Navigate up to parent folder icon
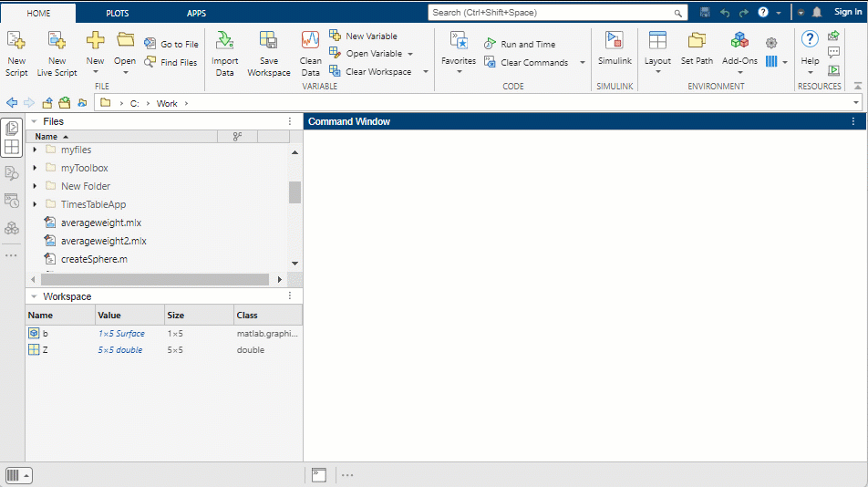This screenshot has width=868, height=487. tap(47, 103)
